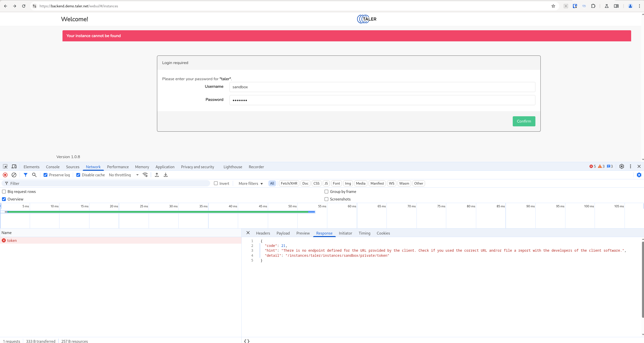The width and height of the screenshot is (644, 343).
Task: Check the Invert filter checkbox
Action: (x=216, y=183)
